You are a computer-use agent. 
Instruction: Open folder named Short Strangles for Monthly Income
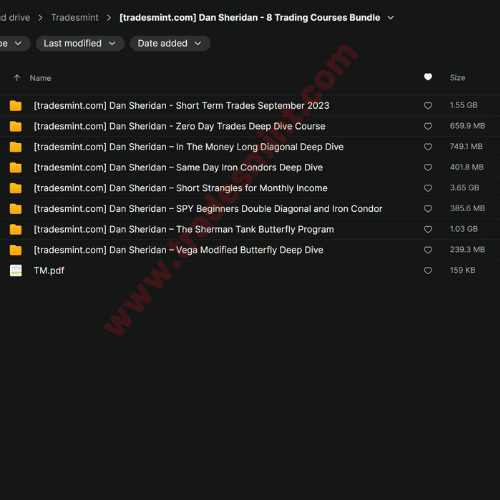coord(181,188)
